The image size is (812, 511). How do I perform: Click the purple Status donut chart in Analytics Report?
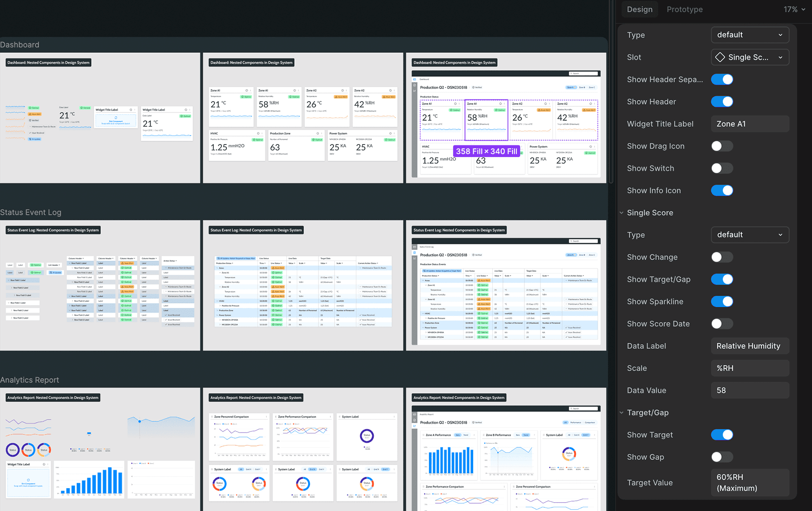tap(367, 436)
